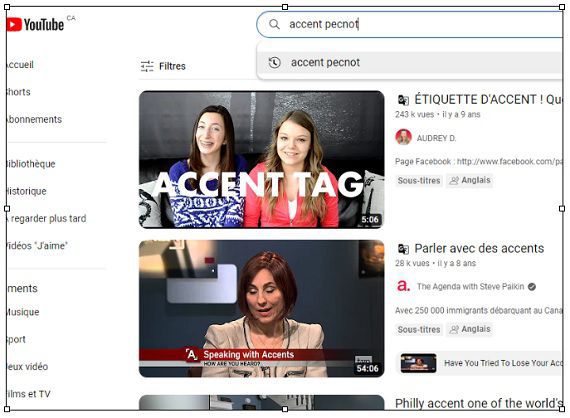Open the ÉTIQUETTE D'ACCENT video title
This screenshot has height=418, width=570.
coord(489,99)
